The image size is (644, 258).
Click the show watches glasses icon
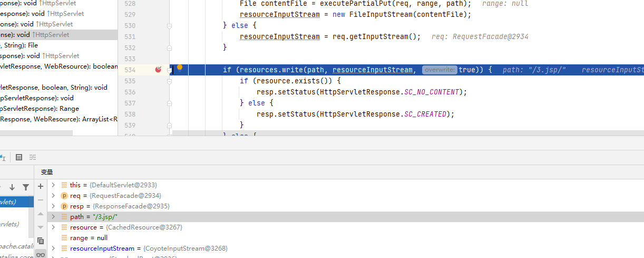pyautogui.click(x=41, y=254)
